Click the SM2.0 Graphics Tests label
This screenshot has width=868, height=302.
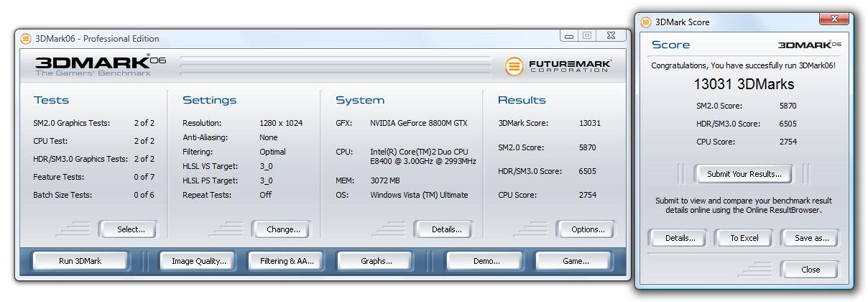click(x=72, y=123)
